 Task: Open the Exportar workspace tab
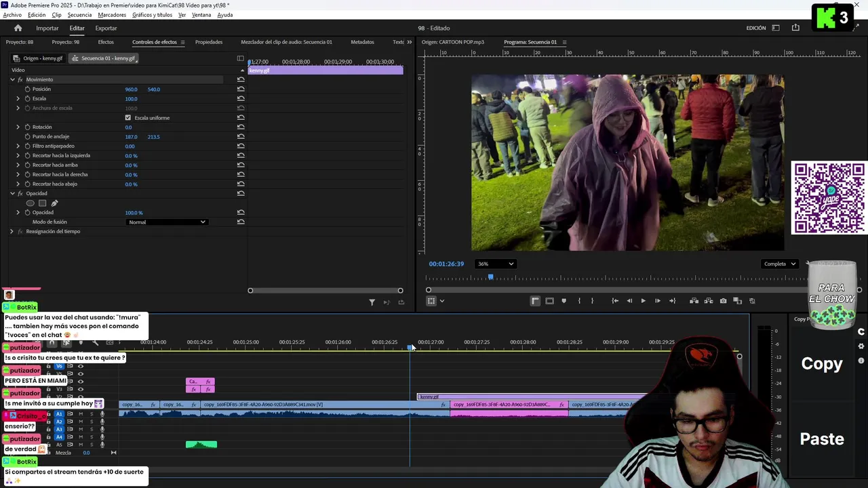(106, 28)
